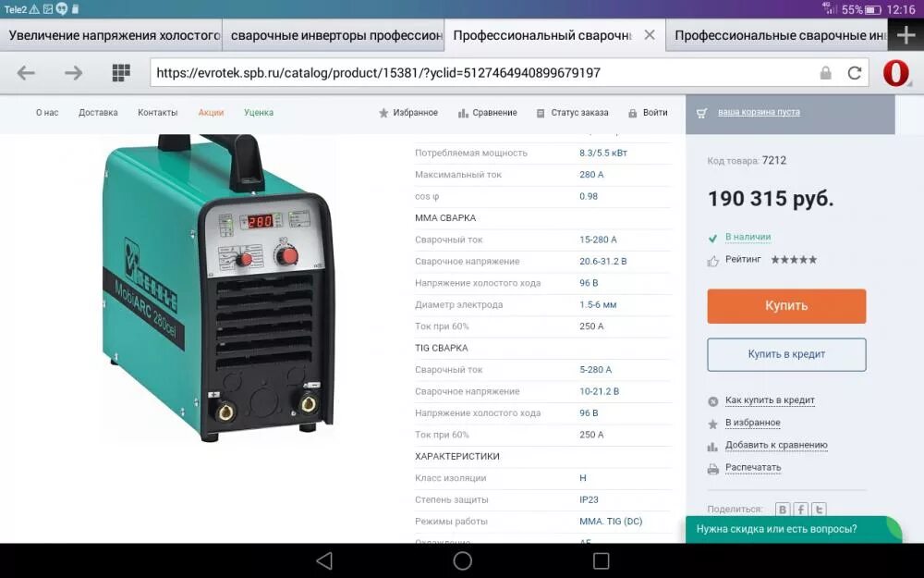This screenshot has width=924, height=578.
Task: Click the В избранное link
Action: [x=752, y=423]
